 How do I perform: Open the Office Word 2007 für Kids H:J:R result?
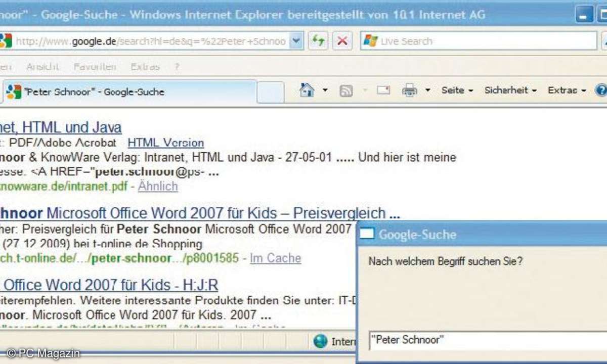(109, 285)
